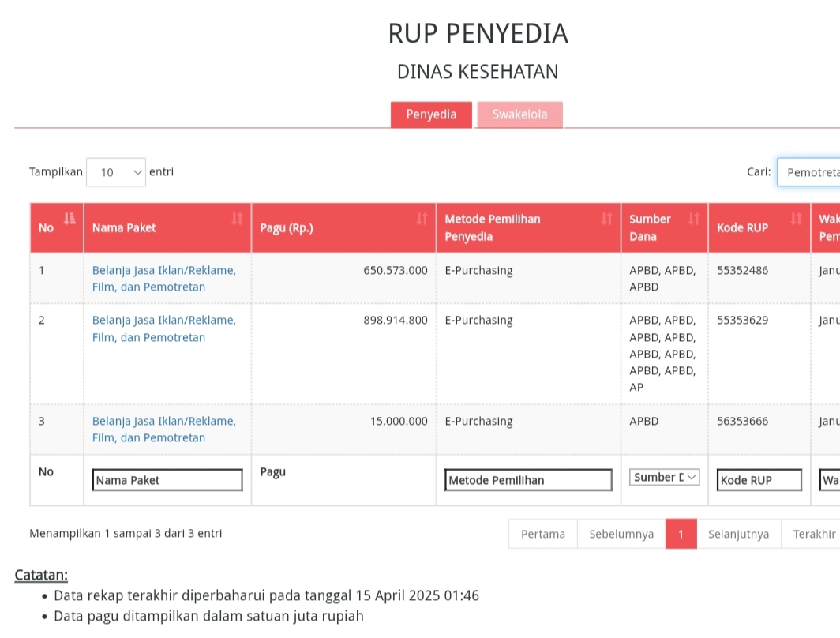
Task: Sort by Pagu (Rp.) column icon
Action: coord(422,219)
